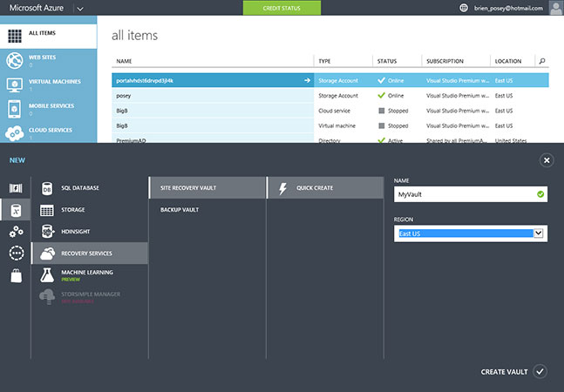Viewport: 564px width, 392px height.
Task: Click the Machine Learning flask icon
Action: click(x=47, y=275)
